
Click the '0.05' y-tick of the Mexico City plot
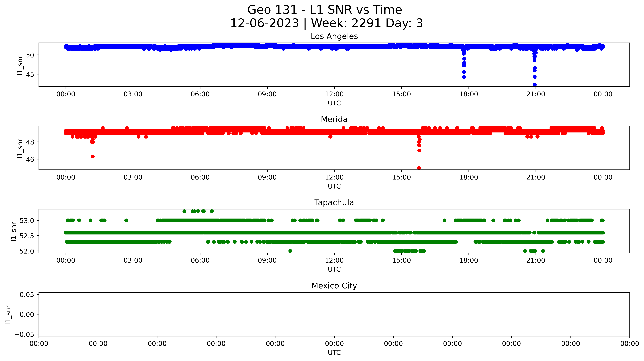pos(27,295)
